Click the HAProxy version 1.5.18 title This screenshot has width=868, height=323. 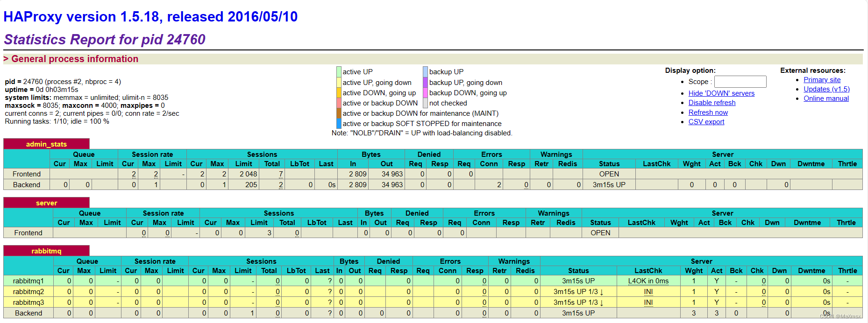[x=150, y=17]
